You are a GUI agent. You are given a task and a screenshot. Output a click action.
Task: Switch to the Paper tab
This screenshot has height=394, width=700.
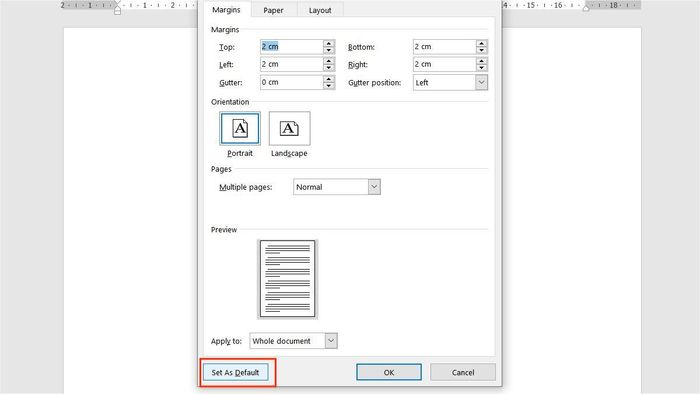273,10
